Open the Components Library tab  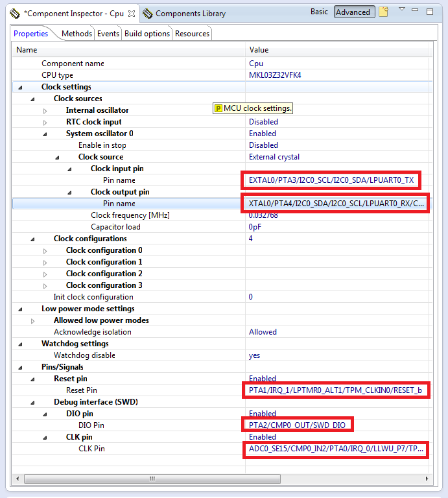(x=191, y=14)
